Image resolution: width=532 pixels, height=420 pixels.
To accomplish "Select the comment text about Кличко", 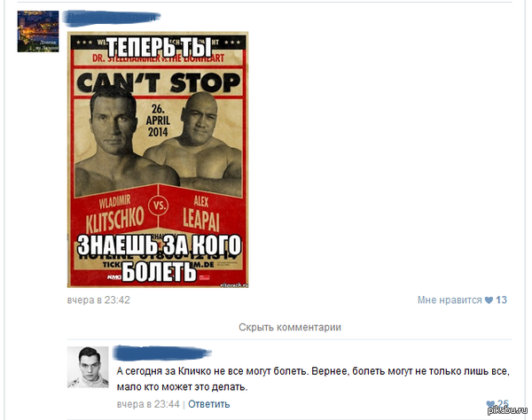I will pyautogui.click(x=313, y=379).
